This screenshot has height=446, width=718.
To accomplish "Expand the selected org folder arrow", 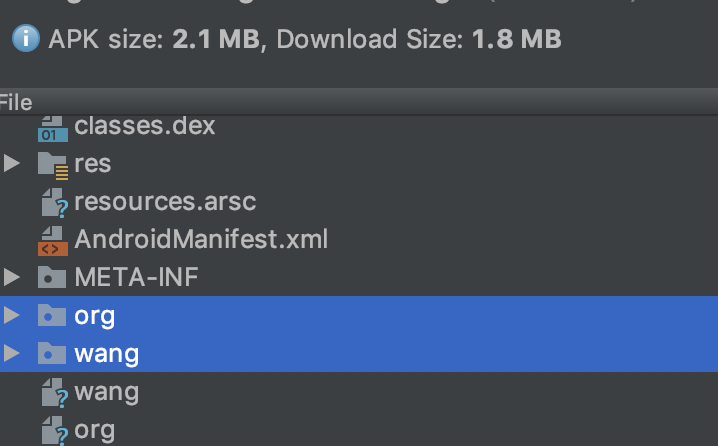I will (x=11, y=315).
